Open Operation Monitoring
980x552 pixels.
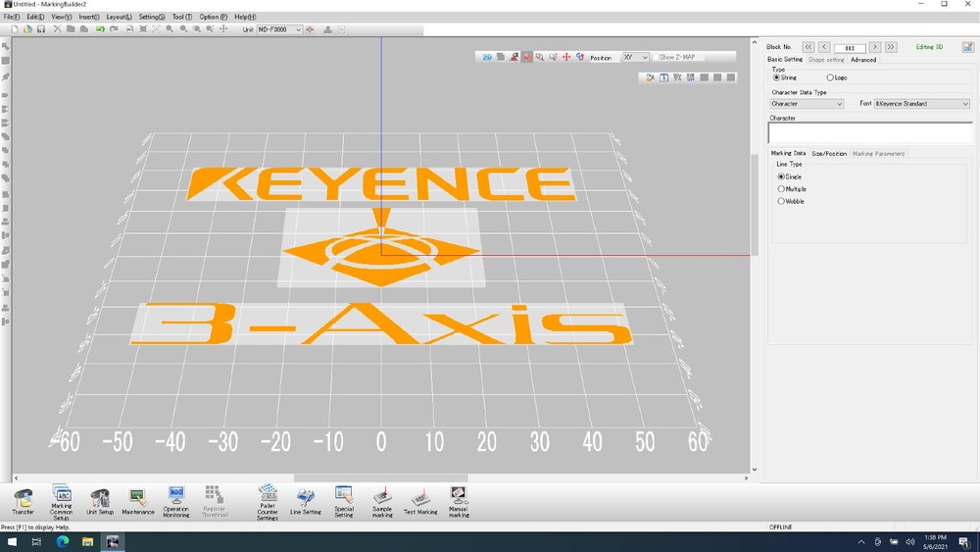[x=176, y=502]
